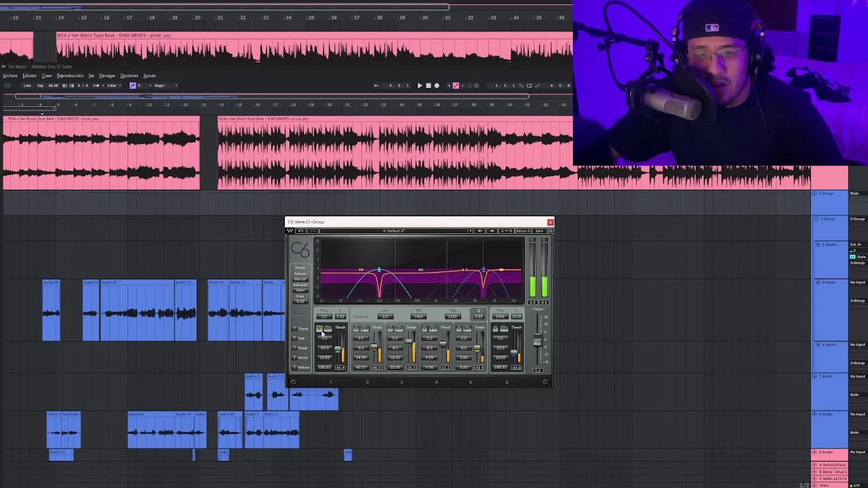Image resolution: width=868 pixels, height=488 pixels.
Task: Open the Navegar menu
Action: click(x=107, y=76)
